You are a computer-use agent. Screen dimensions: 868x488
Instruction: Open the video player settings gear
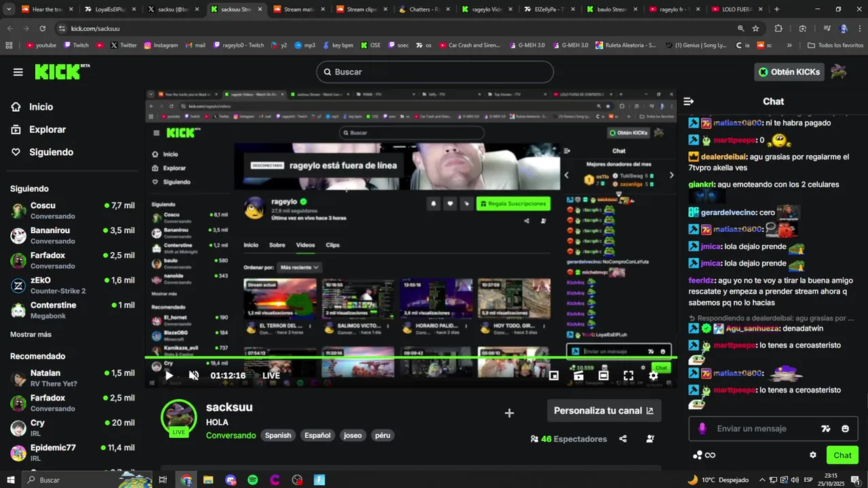click(653, 375)
